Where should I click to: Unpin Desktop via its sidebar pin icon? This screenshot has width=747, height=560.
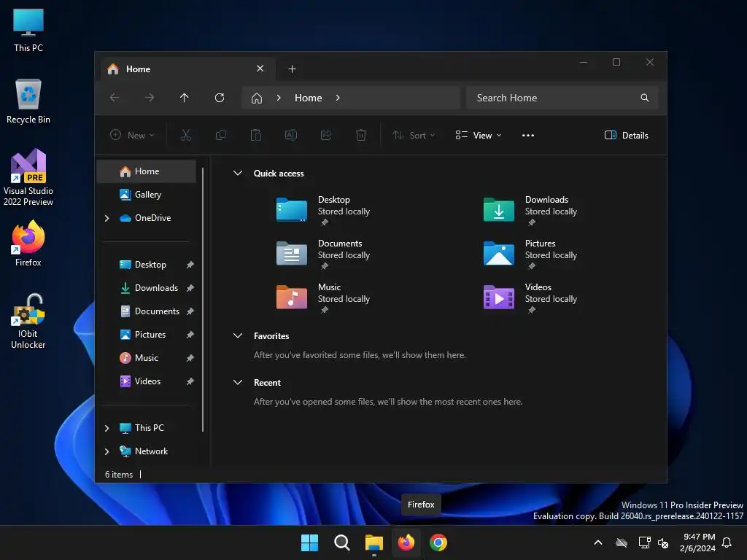(190, 265)
